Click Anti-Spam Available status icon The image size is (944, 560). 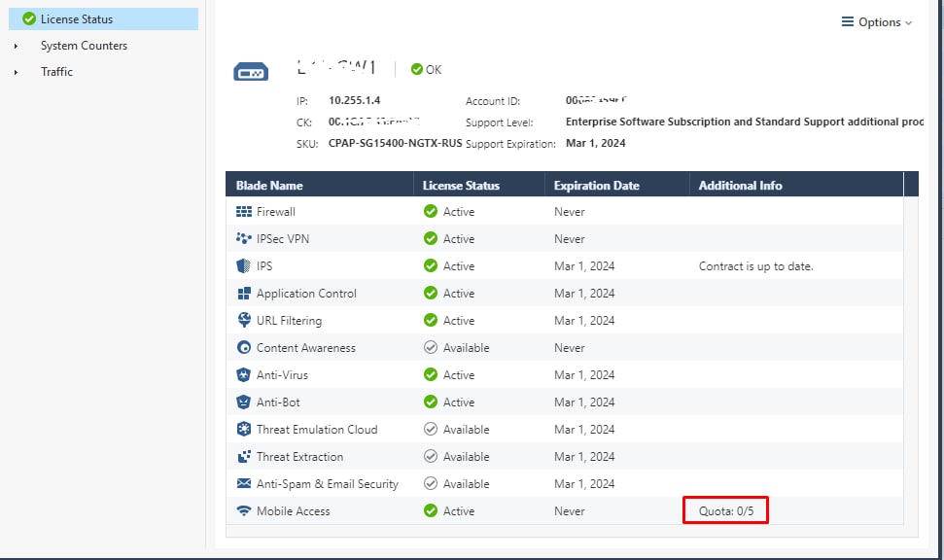[431, 483]
